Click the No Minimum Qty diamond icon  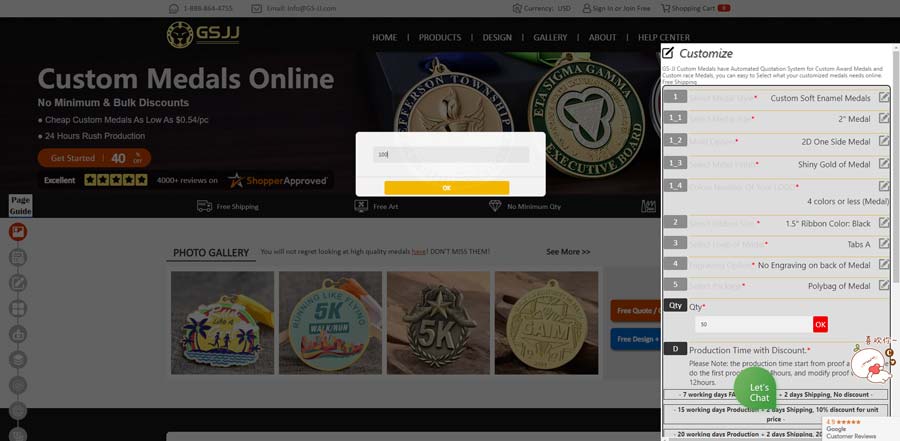495,206
